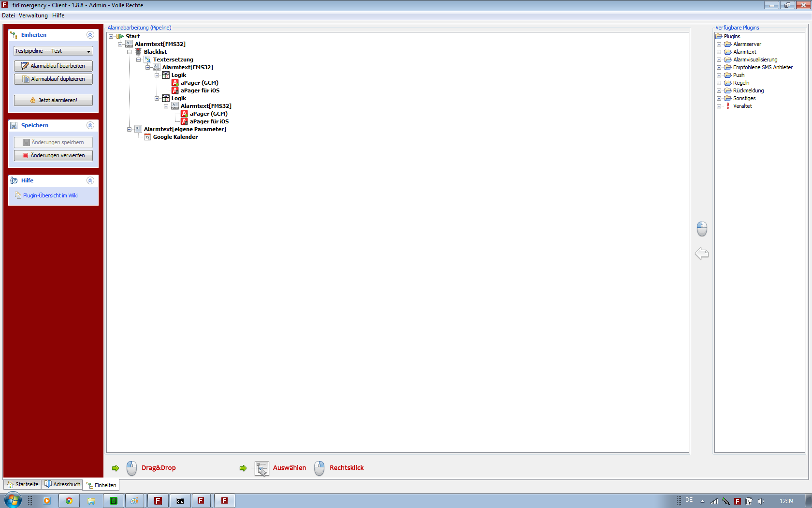Viewport: 812px width, 508px height.
Task: Click the green Start pipeline icon
Action: coord(120,36)
